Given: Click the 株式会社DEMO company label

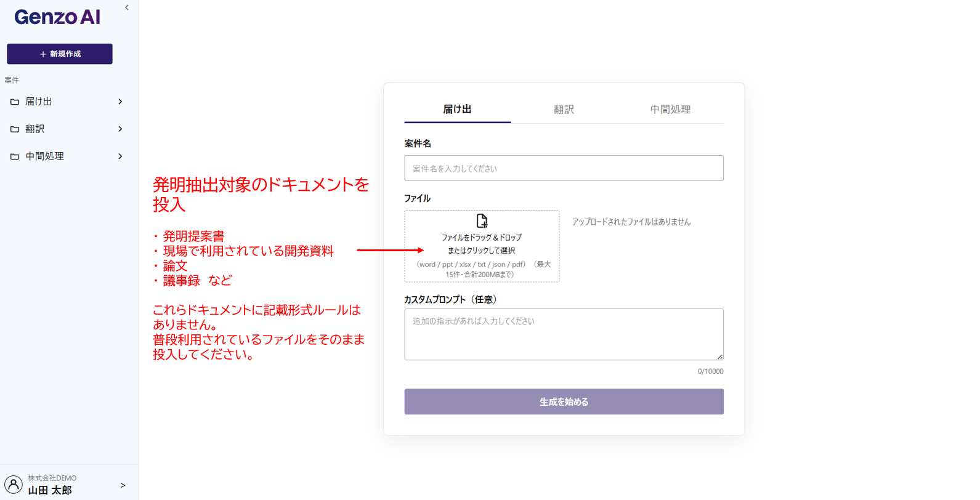Looking at the screenshot, I should tap(52, 478).
